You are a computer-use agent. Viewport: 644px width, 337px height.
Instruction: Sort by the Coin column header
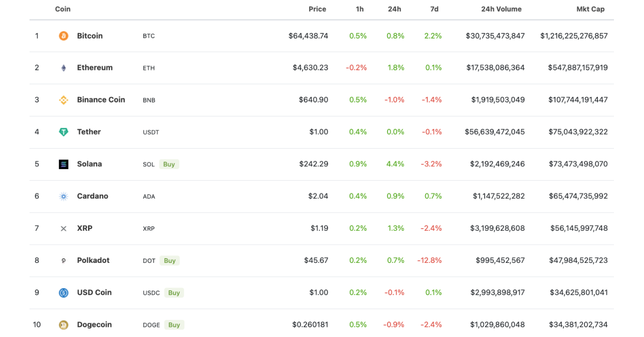coord(63,9)
